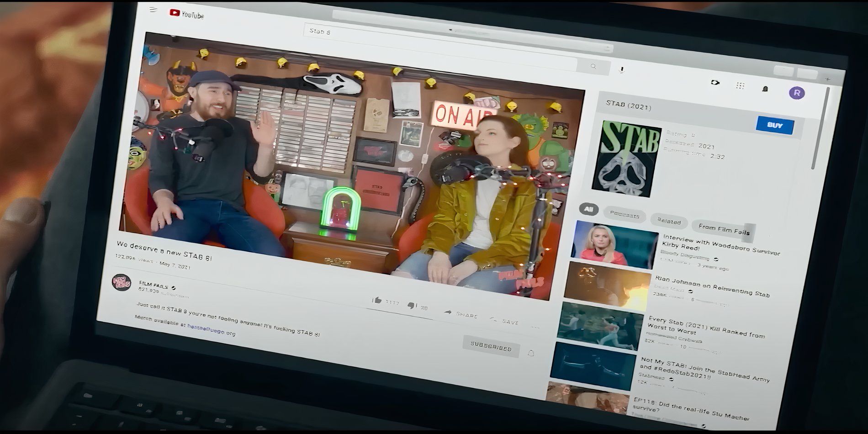The width and height of the screenshot is (868, 434).
Task: Select the second filter chip after 'All'
Action: click(x=624, y=215)
